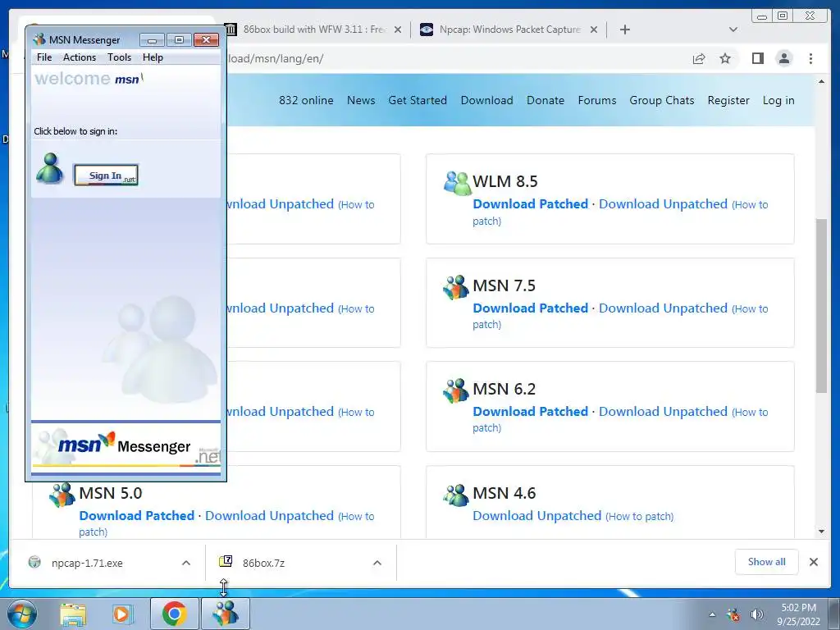Image resolution: width=840 pixels, height=630 pixels.
Task: Download Patched MSN 5.0
Action: 137,515
